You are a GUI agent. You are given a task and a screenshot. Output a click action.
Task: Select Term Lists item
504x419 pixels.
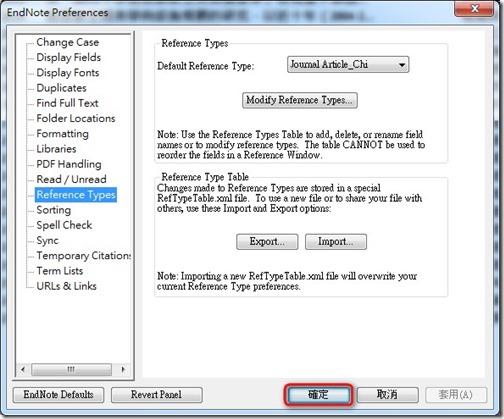coord(60,271)
